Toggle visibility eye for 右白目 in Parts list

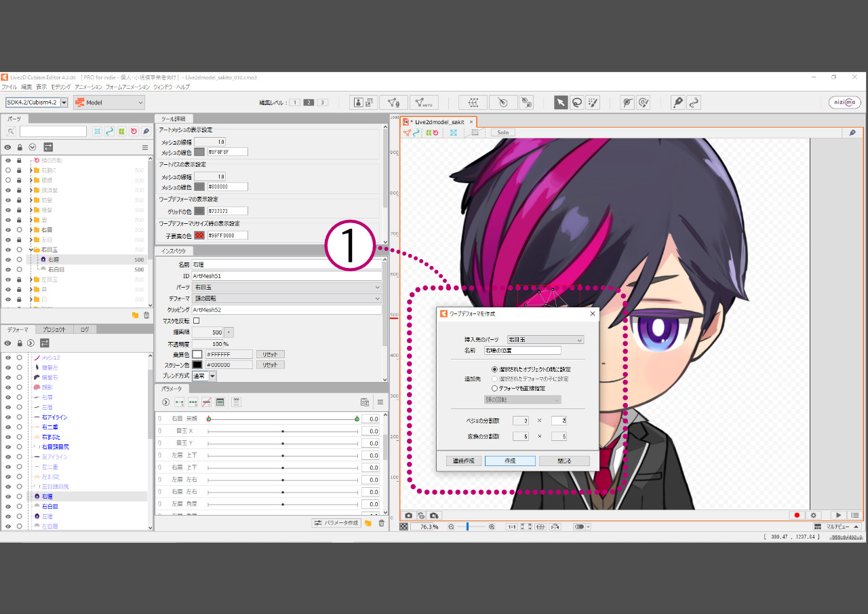(x=8, y=269)
